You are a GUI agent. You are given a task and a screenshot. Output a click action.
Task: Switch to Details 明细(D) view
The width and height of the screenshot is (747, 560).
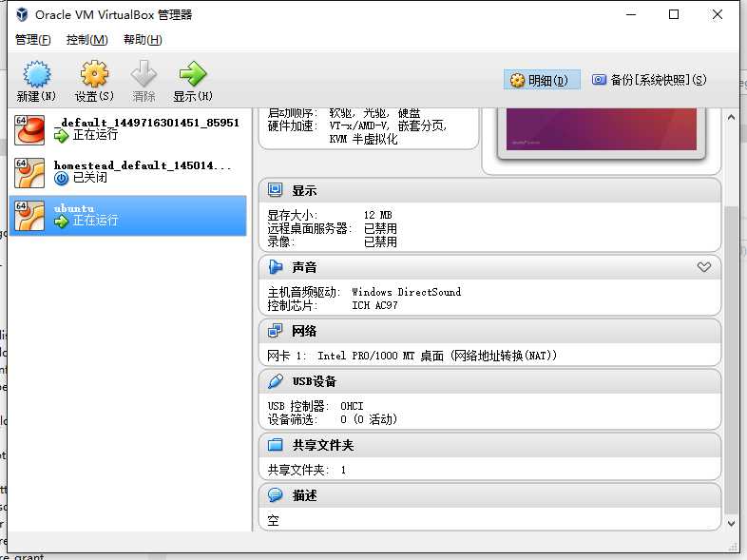542,80
